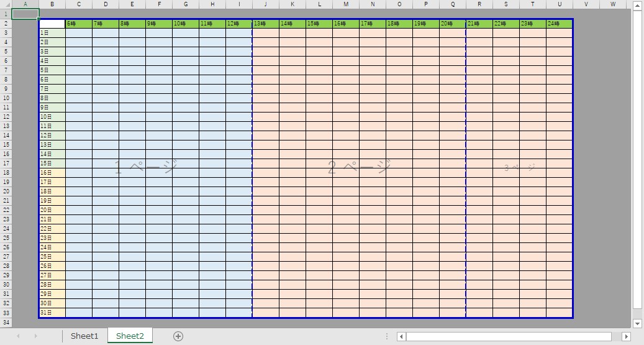
Task: Switch to Sheet1 tab
Action: (84, 336)
